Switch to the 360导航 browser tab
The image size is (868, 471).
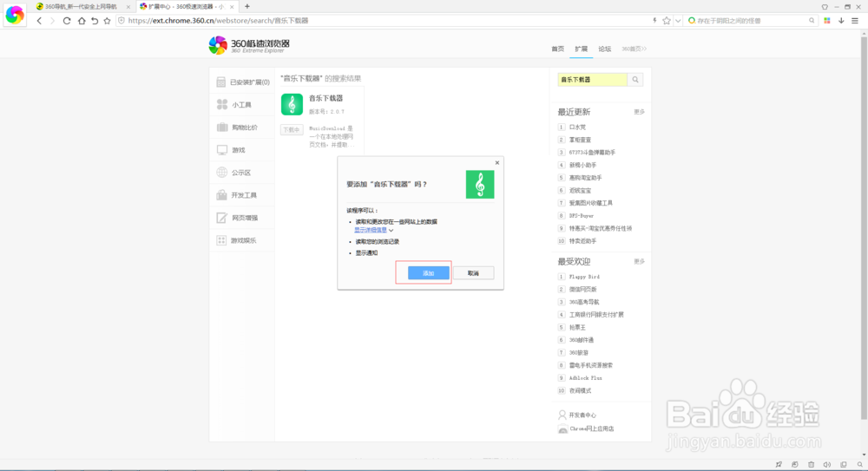click(82, 7)
